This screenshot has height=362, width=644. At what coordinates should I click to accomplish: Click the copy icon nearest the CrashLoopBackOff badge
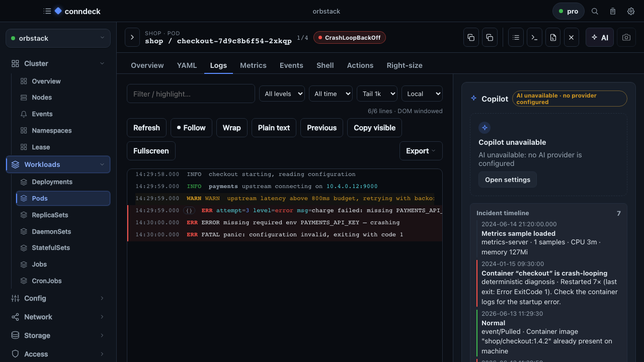[x=471, y=38]
